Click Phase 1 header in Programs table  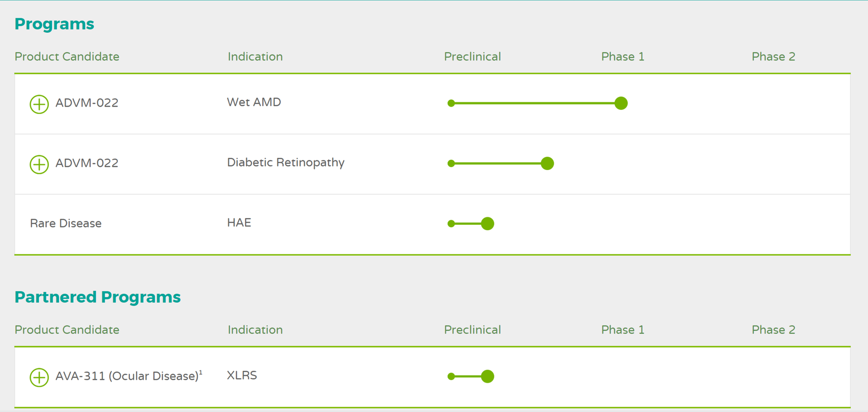click(x=623, y=56)
